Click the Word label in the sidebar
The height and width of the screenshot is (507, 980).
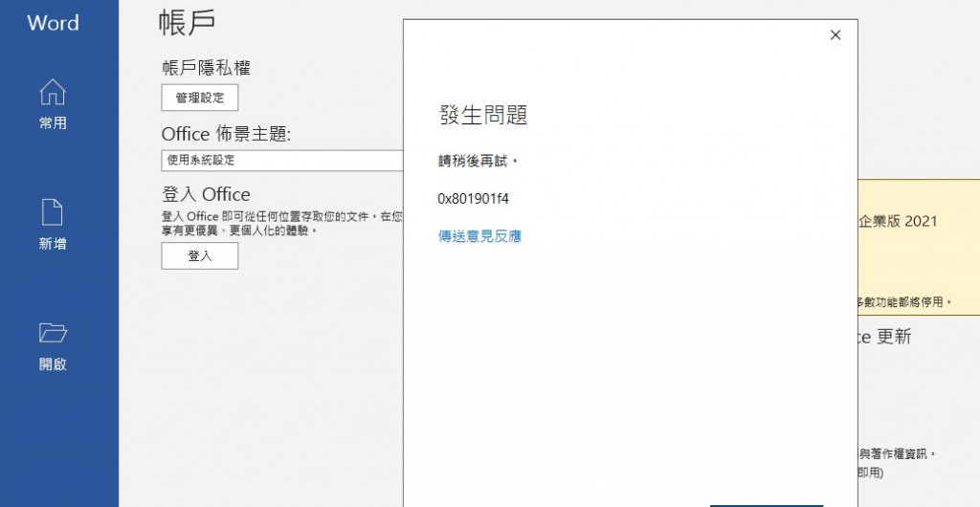point(54,22)
